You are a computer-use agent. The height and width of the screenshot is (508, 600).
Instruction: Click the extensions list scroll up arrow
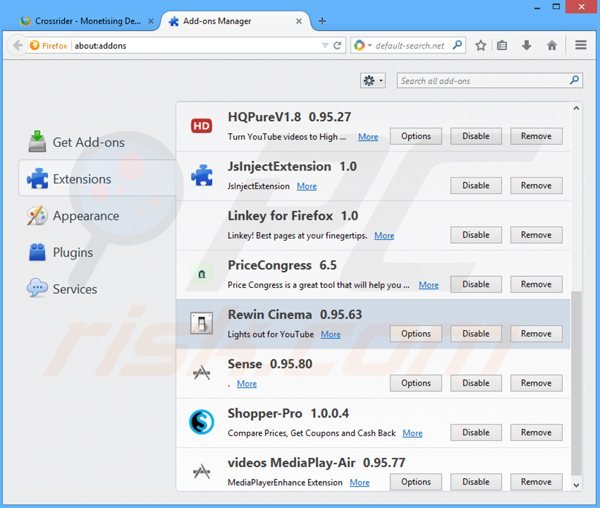(x=576, y=108)
